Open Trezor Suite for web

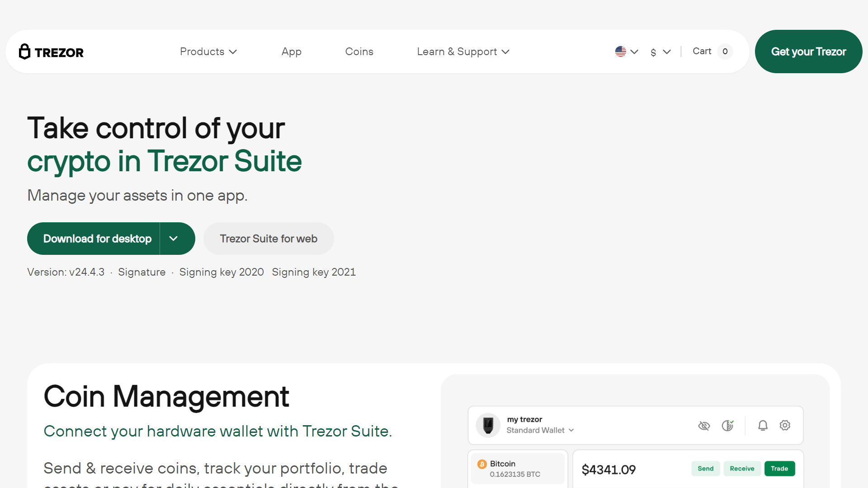tap(269, 239)
